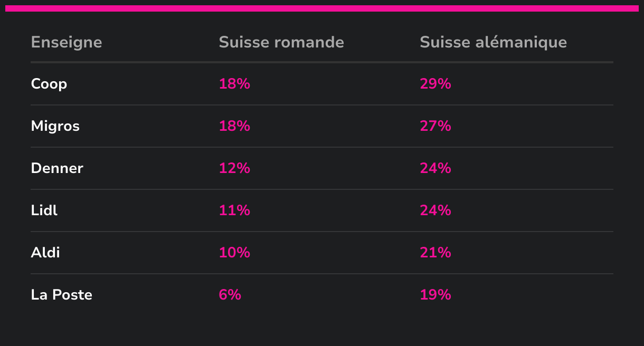Select the Aldi row label

click(x=45, y=253)
